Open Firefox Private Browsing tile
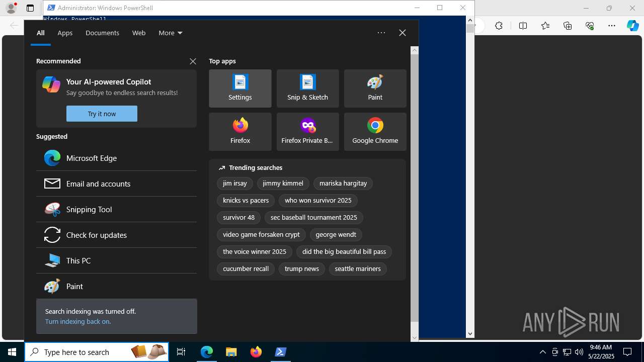The image size is (644, 362). (307, 132)
